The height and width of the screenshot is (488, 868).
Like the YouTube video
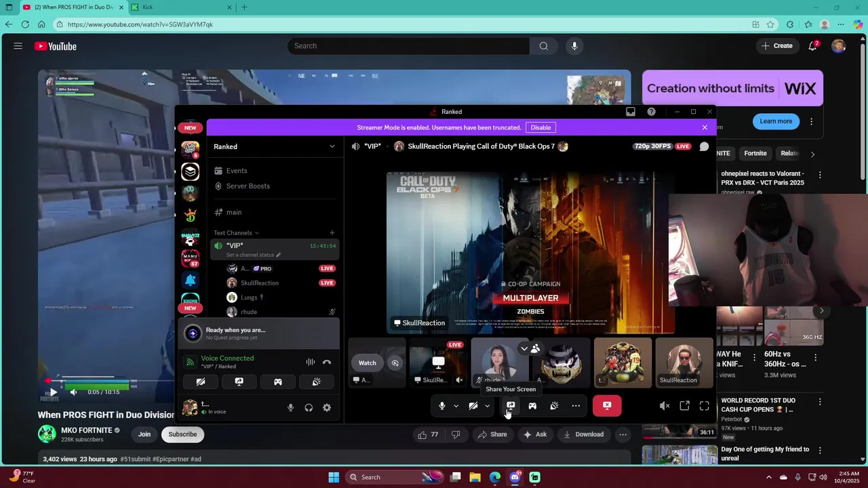[429, 434]
